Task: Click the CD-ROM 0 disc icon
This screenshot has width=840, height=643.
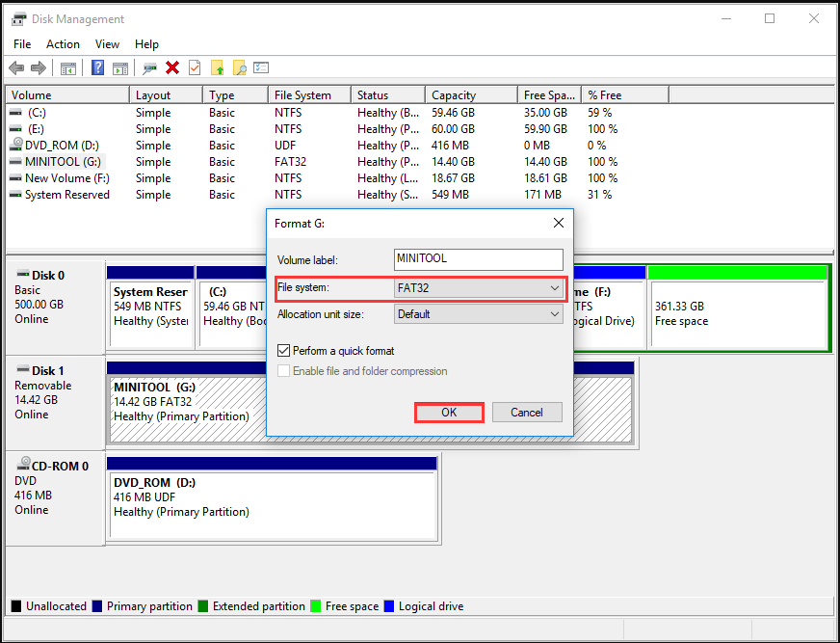Action: tap(23, 464)
